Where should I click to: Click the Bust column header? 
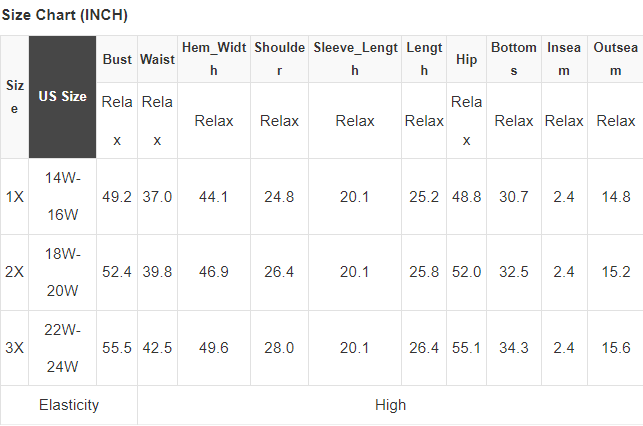coord(117,59)
